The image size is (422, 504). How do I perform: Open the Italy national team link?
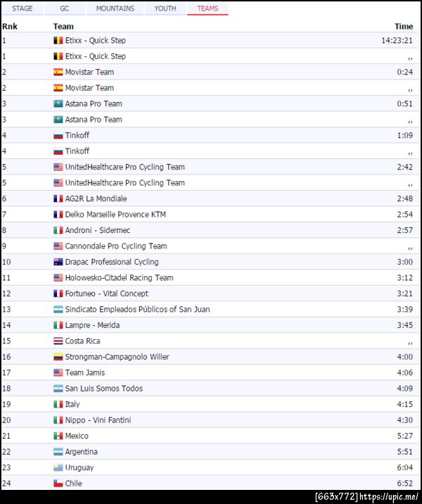pyautogui.click(x=72, y=404)
